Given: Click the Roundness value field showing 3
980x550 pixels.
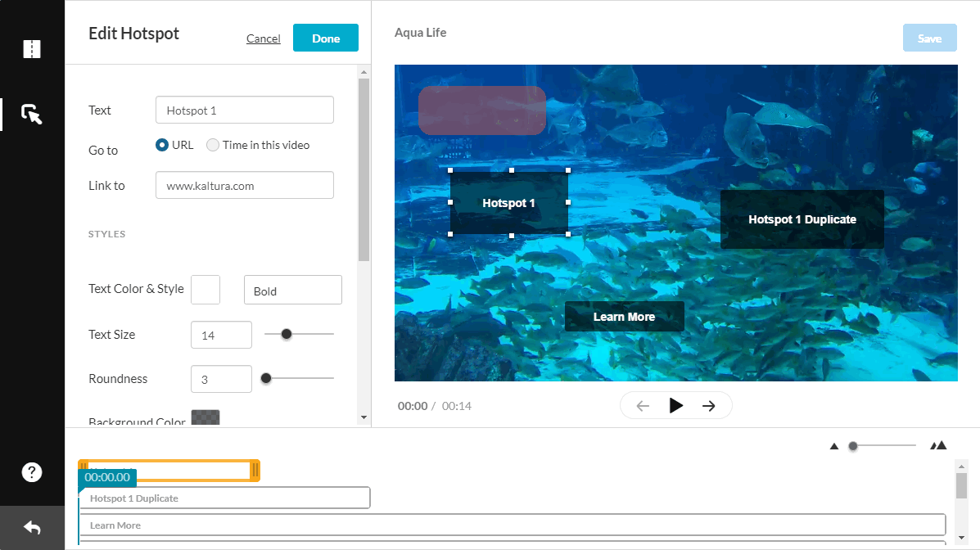Looking at the screenshot, I should coord(221,379).
